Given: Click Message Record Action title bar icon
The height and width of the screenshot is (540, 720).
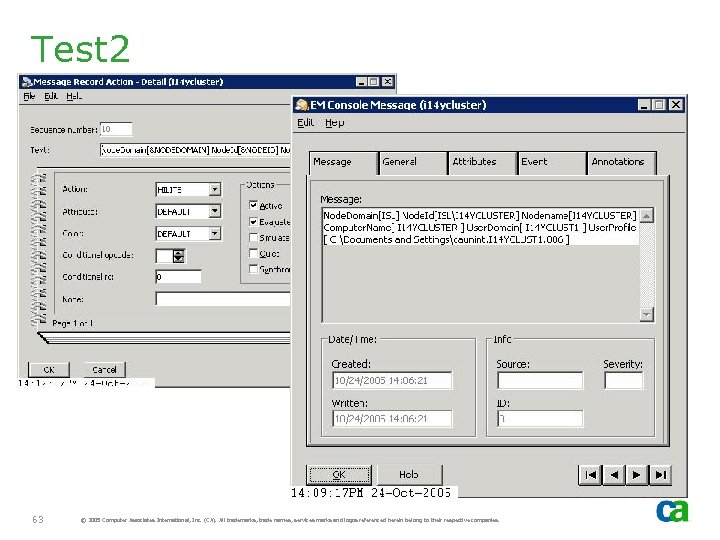Looking at the screenshot, I should pyautogui.click(x=27, y=82).
